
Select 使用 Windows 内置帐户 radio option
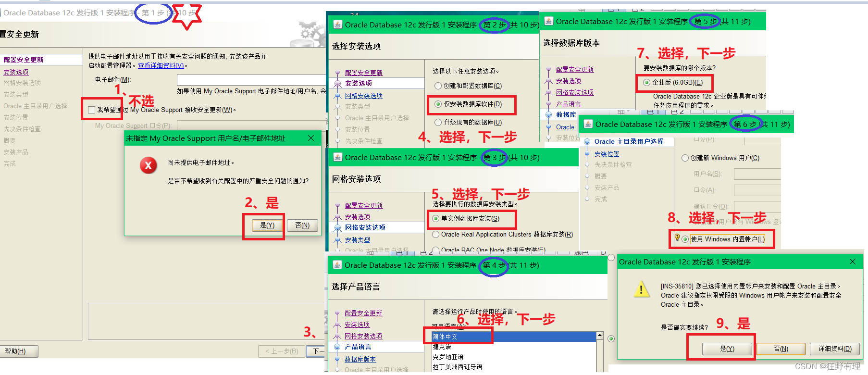click(x=685, y=239)
